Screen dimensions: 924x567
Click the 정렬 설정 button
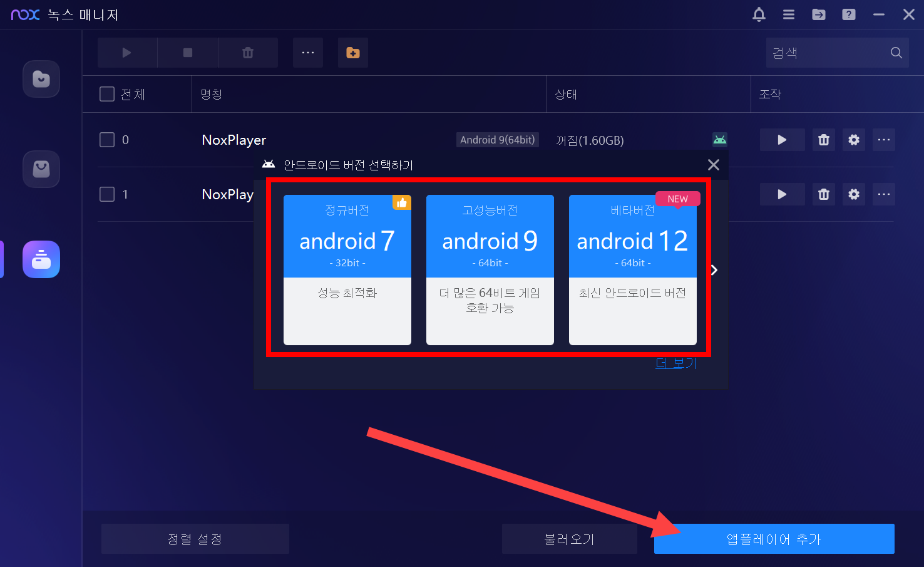pyautogui.click(x=195, y=539)
